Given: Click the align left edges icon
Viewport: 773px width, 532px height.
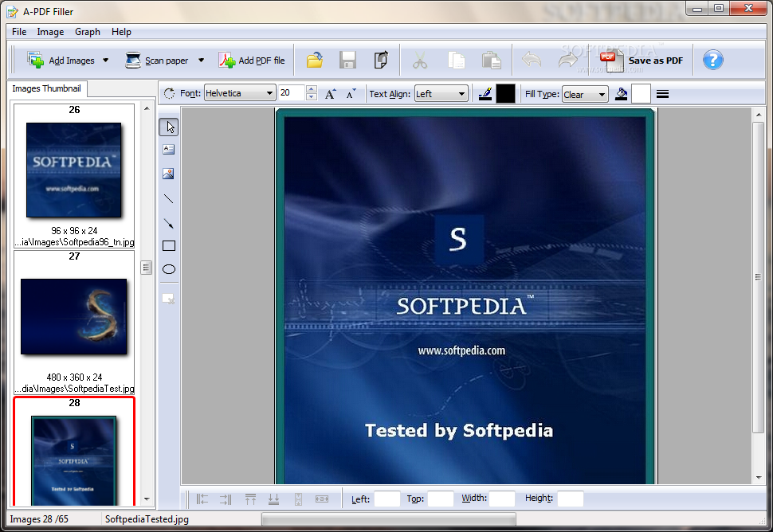Looking at the screenshot, I should point(202,499).
